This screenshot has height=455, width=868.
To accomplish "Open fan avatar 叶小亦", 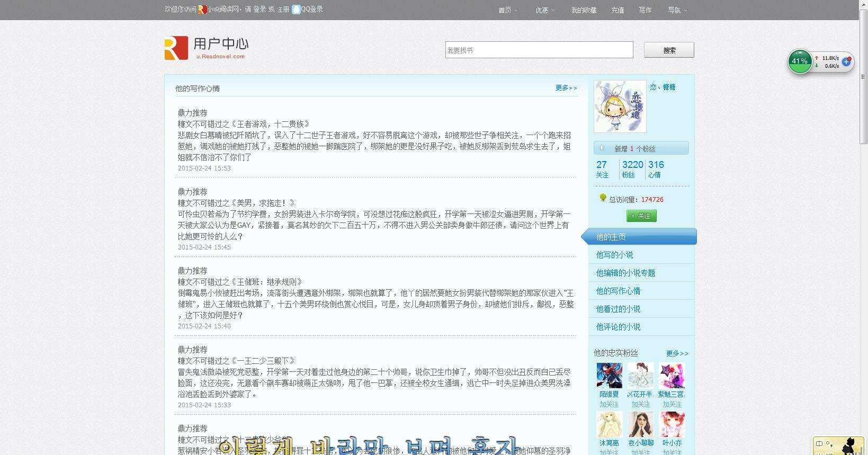I will [672, 424].
